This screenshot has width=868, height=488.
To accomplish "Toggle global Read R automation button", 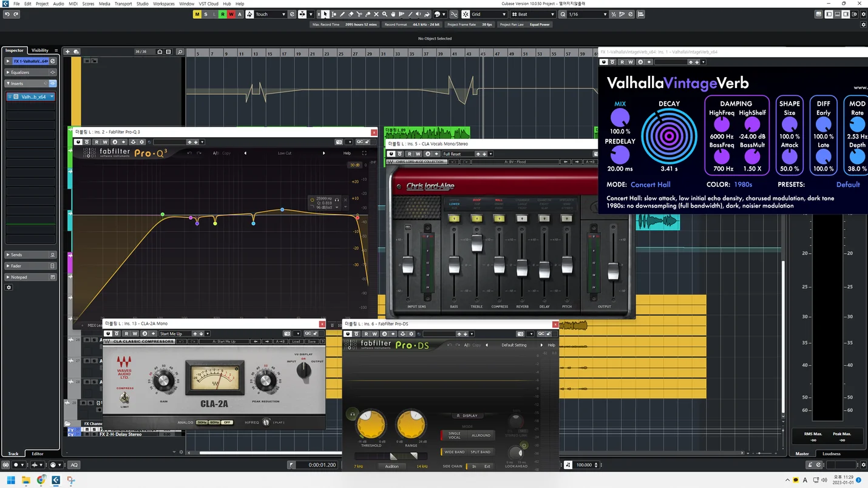I will (223, 14).
